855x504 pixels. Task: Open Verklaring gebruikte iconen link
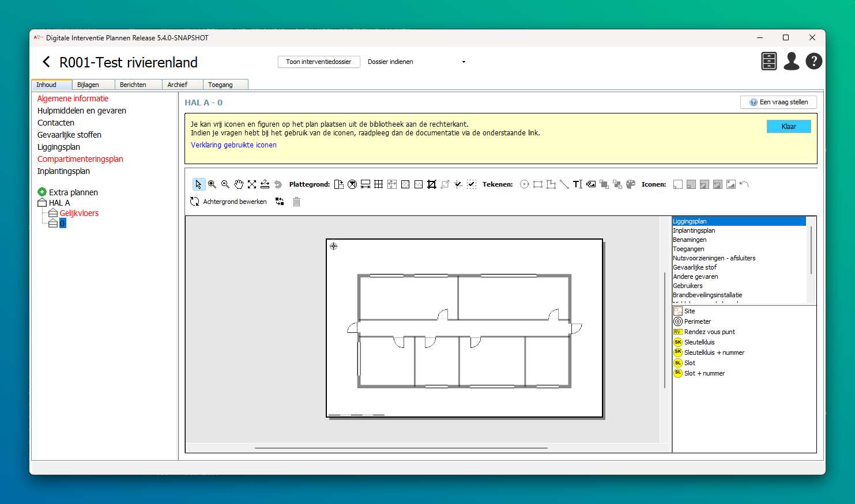[233, 145]
